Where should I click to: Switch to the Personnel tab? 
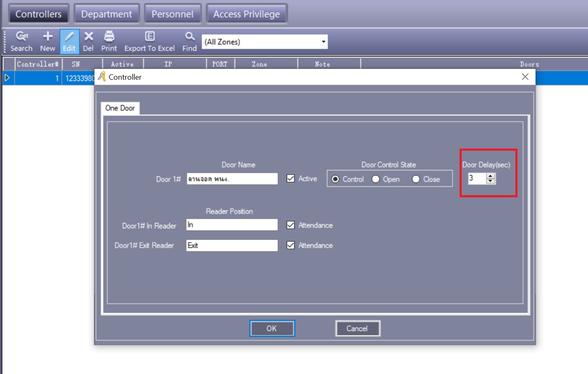[172, 14]
